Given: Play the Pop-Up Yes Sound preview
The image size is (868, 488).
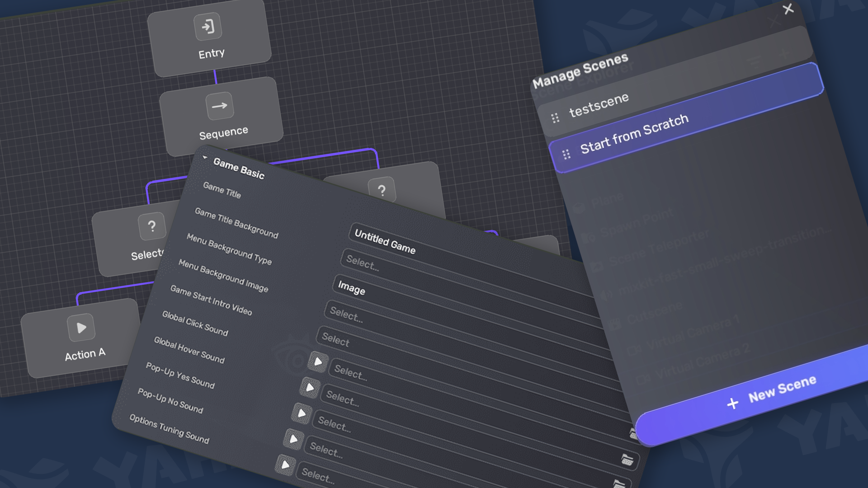Looking at the screenshot, I should (302, 413).
